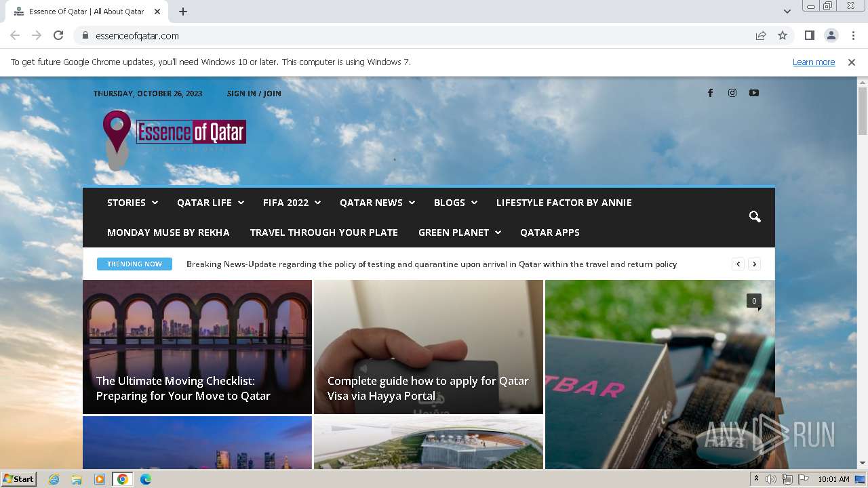Close the Essence Of Qatar tab
868x488 pixels.
157,12
